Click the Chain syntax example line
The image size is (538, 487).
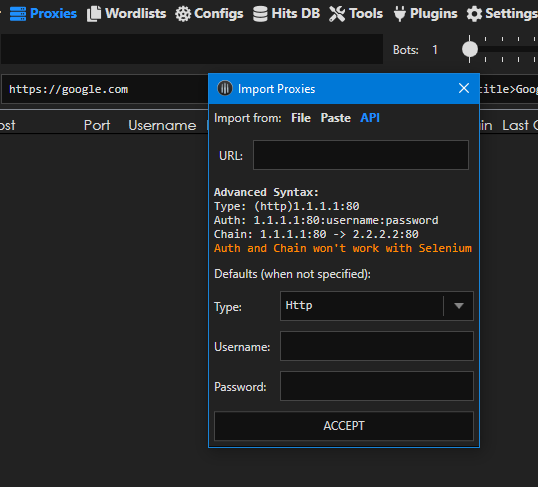316,234
